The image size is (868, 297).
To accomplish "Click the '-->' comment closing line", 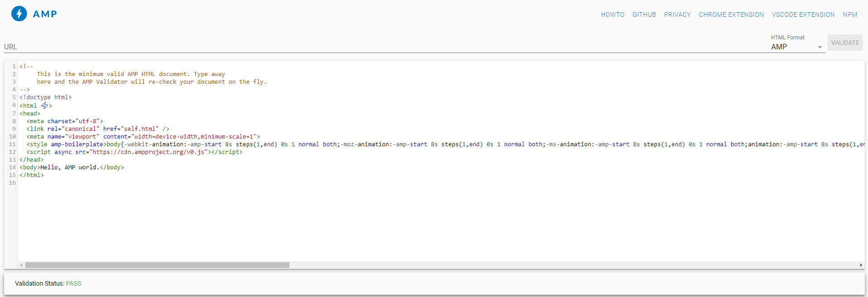I will tap(24, 90).
